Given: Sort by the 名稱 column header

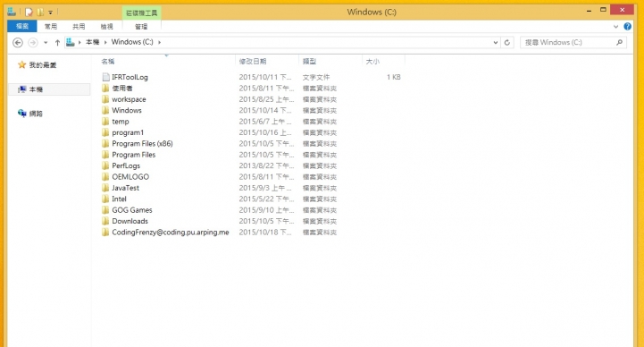Looking at the screenshot, I should [108, 61].
